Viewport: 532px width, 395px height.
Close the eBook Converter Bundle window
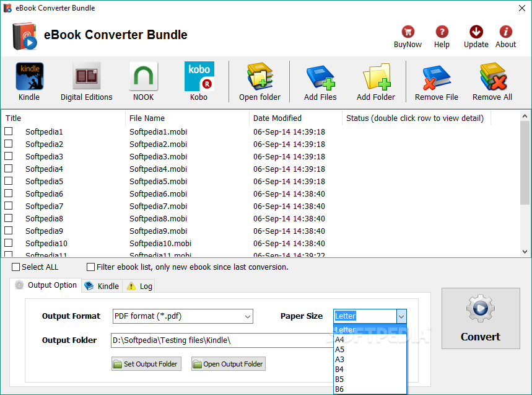(x=522, y=8)
